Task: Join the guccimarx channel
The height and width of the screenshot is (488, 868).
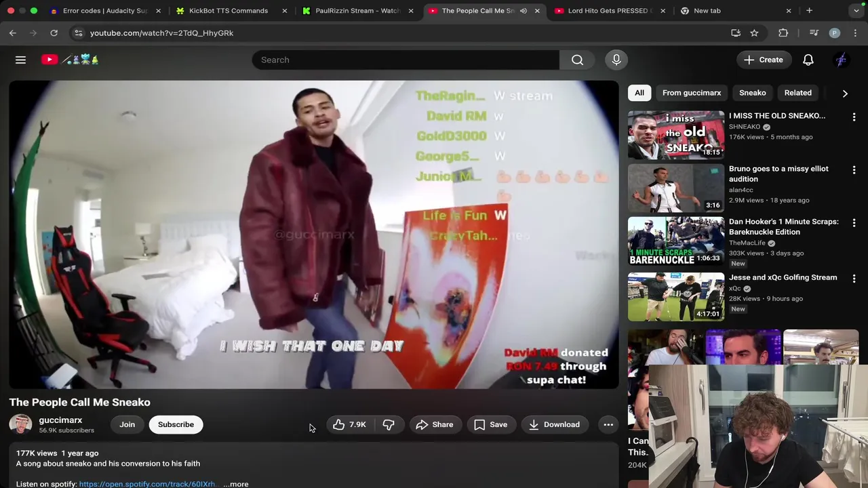Action: coord(127,424)
